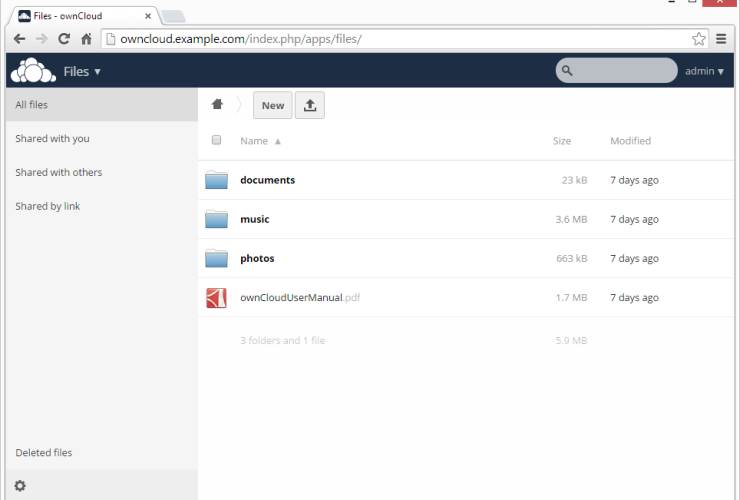Reload the page in the browser
The height and width of the screenshot is (500, 740).
64,39
